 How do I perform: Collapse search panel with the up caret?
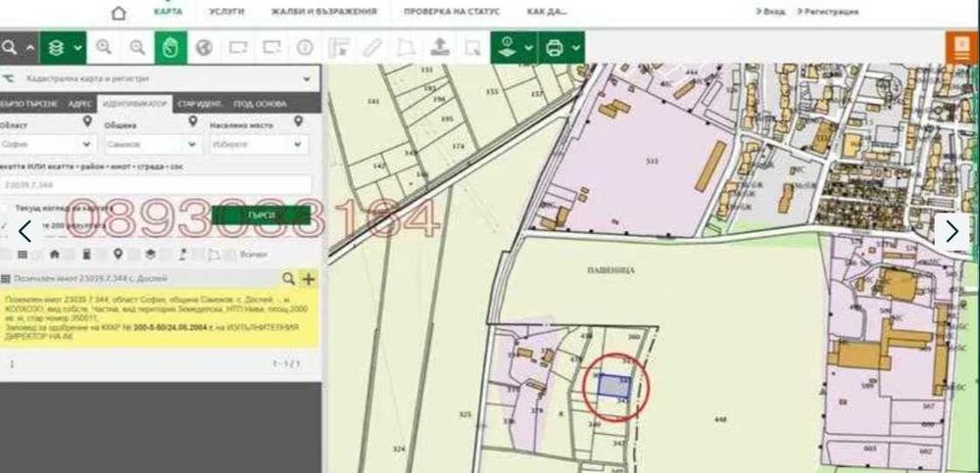30,47
